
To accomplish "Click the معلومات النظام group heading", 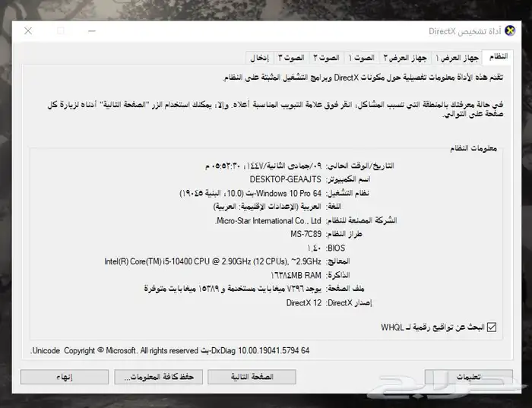I will tap(473, 149).
